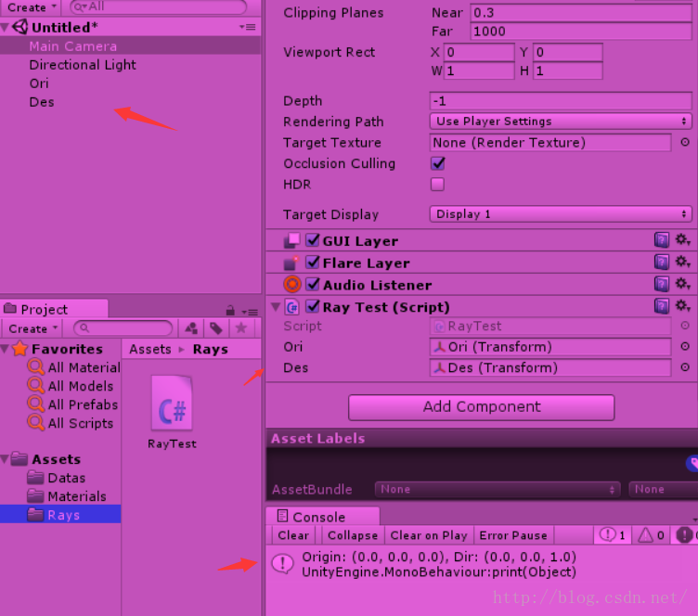Click the Ray Test C# script icon
The height and width of the screenshot is (616, 698).
[x=292, y=307]
